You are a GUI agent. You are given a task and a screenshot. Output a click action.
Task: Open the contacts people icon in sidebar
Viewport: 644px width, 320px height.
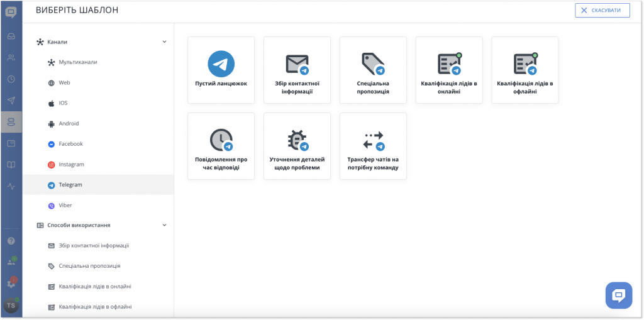point(11,58)
